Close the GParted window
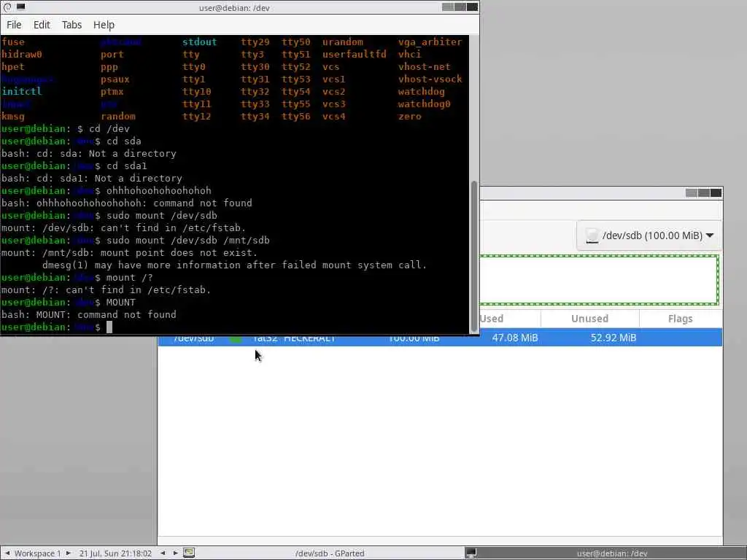The height and width of the screenshot is (560, 747). (716, 192)
